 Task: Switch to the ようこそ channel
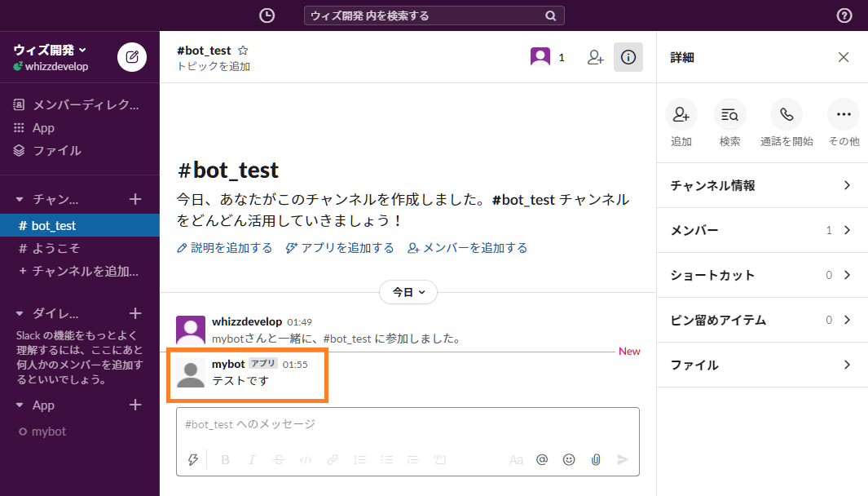[x=49, y=248]
